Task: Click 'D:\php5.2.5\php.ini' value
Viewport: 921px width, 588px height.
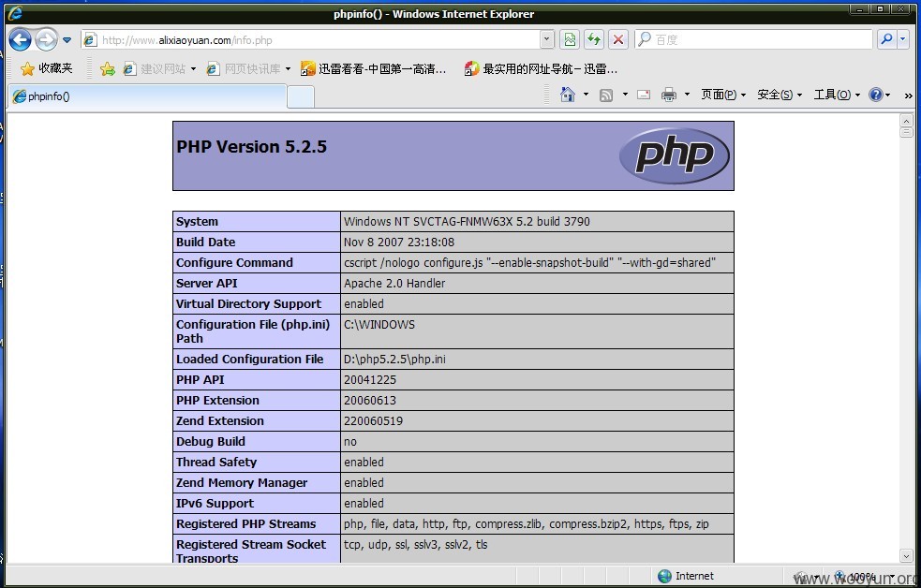Action: point(394,360)
